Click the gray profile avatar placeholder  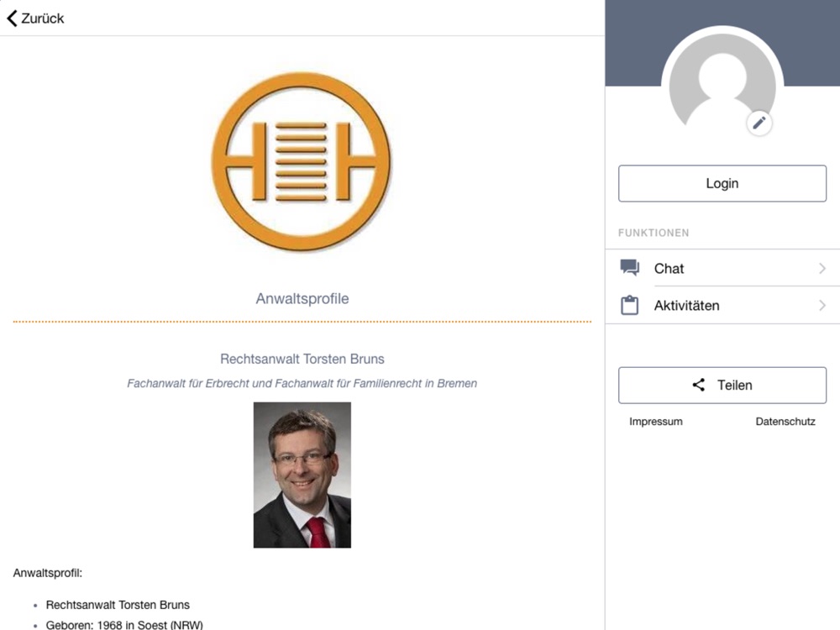(722, 87)
